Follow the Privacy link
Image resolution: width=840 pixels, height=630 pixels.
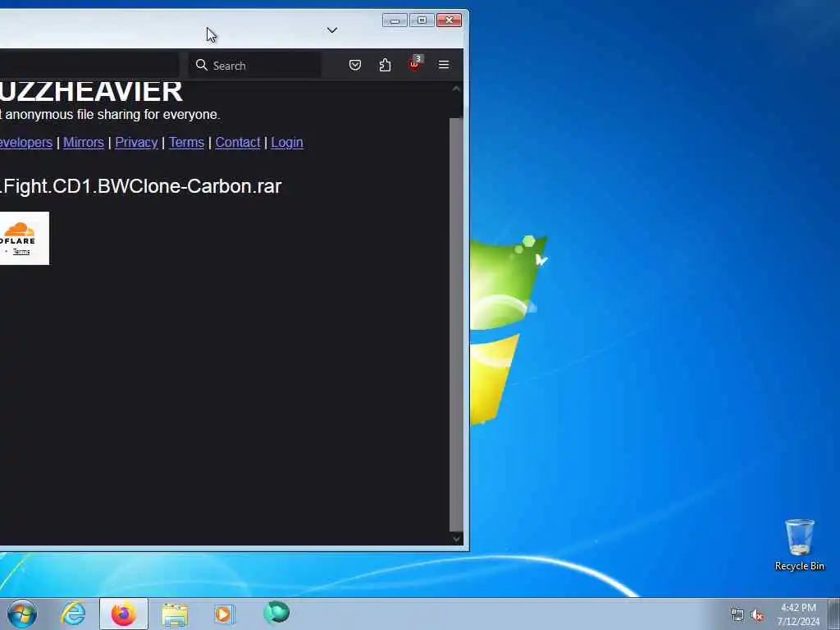point(137,142)
